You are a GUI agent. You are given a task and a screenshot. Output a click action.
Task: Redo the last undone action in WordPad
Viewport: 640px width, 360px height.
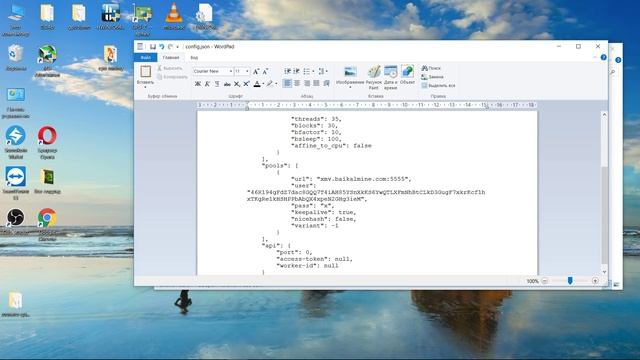coord(170,47)
